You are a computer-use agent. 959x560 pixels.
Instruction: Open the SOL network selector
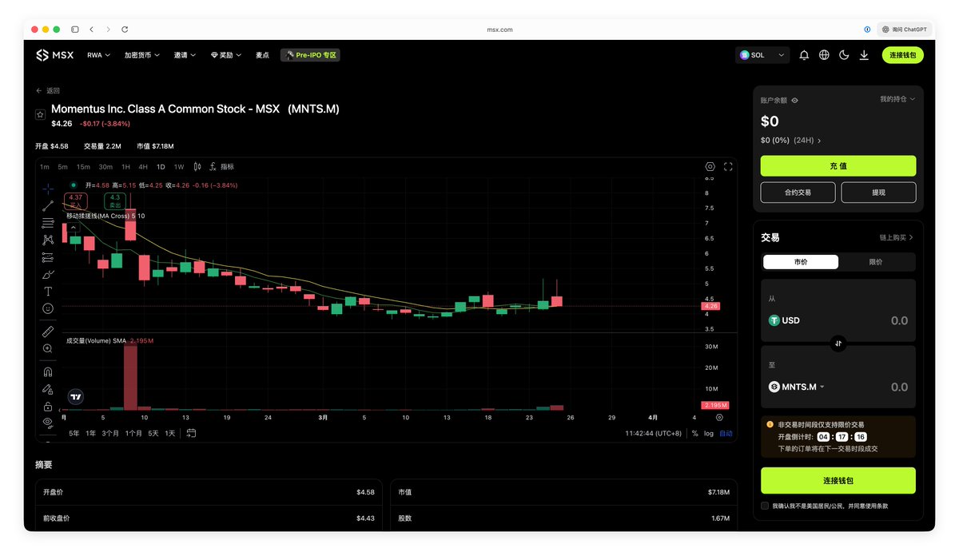coord(762,55)
